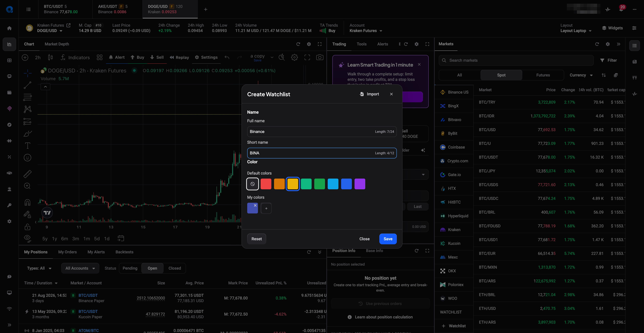Open Markets panel settings gear

pos(608,44)
